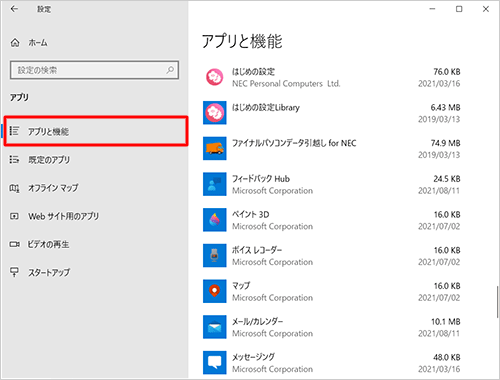Open the オフライン マップ menu entry

tap(94, 188)
